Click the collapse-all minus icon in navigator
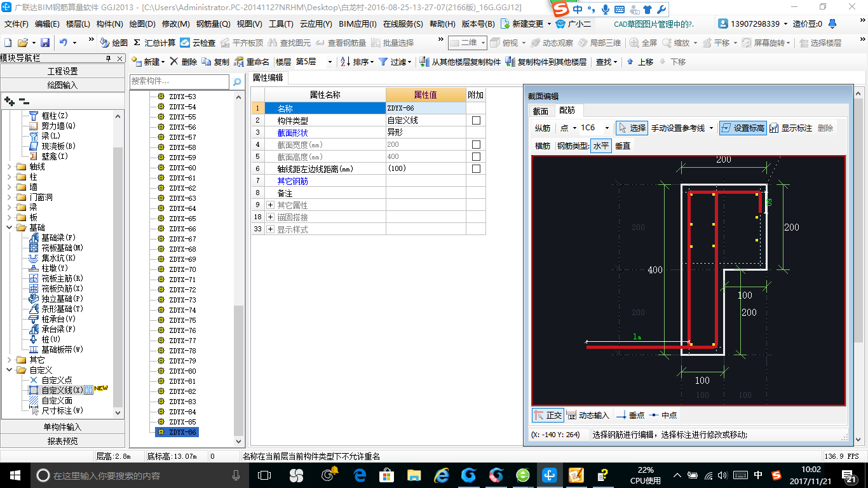 point(24,100)
